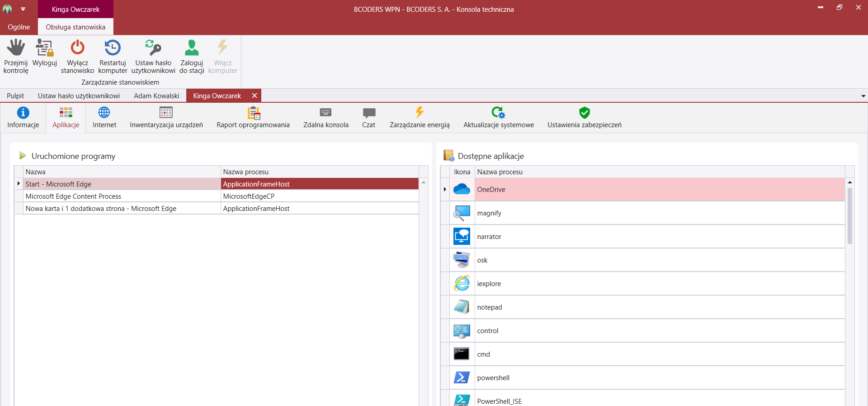
Task: Click the cmd terminal icon
Action: [x=462, y=354]
